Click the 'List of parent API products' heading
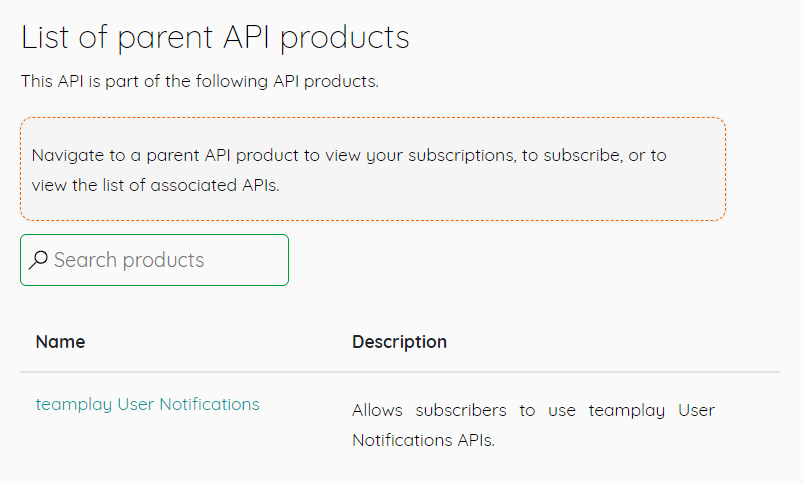Image resolution: width=804 pixels, height=484 pixels. (215, 37)
